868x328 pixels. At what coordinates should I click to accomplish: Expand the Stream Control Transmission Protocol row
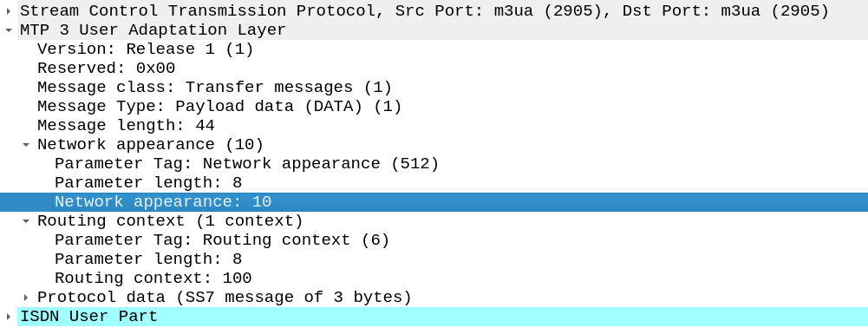pos(9,11)
